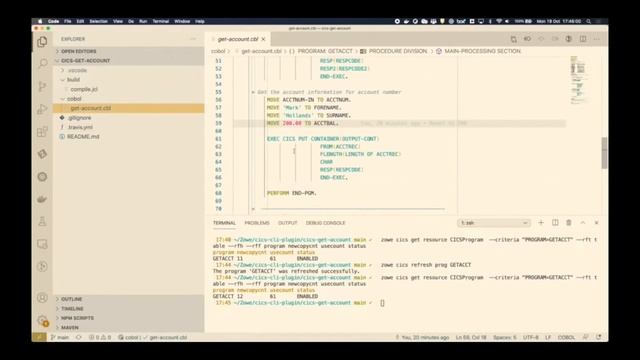Click Ln 59 Col 18 position indicator

click(471, 338)
